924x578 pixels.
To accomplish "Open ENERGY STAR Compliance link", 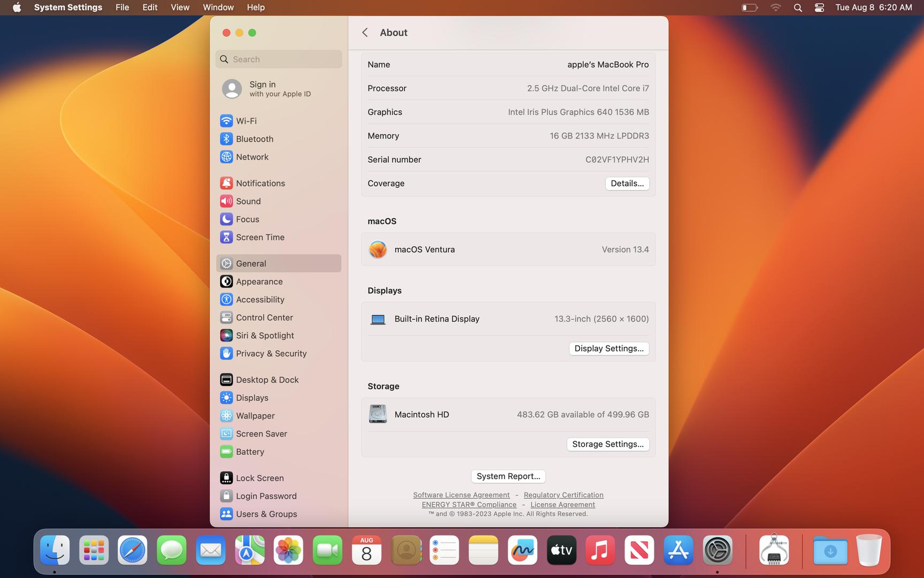I will pyautogui.click(x=469, y=505).
